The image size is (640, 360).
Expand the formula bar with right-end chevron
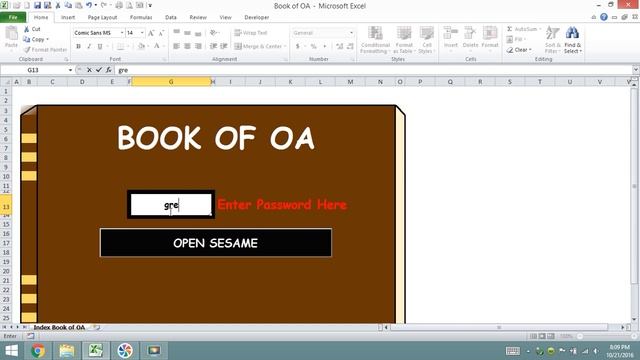pyautogui.click(x=636, y=70)
